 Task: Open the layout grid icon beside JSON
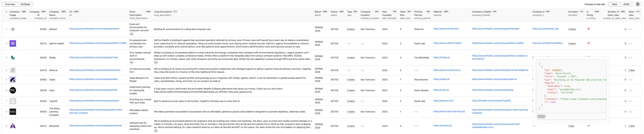coord(638,4)
